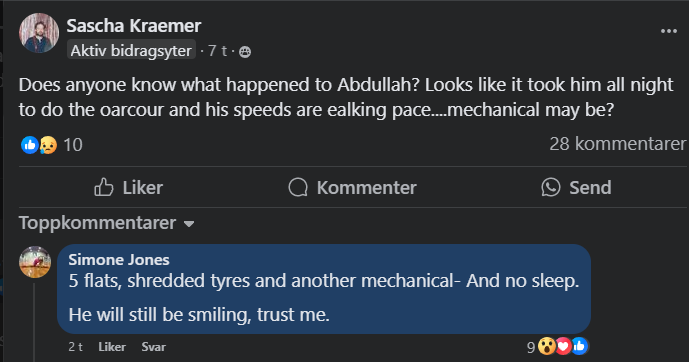Open Simone Jones's profile name link

click(x=119, y=260)
